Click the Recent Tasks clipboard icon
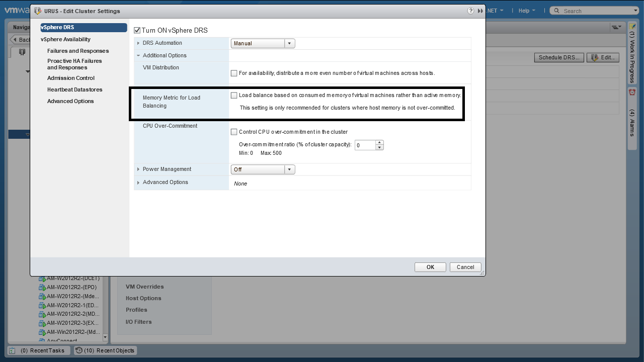Viewport: 644px width, 362px height. pos(12,350)
